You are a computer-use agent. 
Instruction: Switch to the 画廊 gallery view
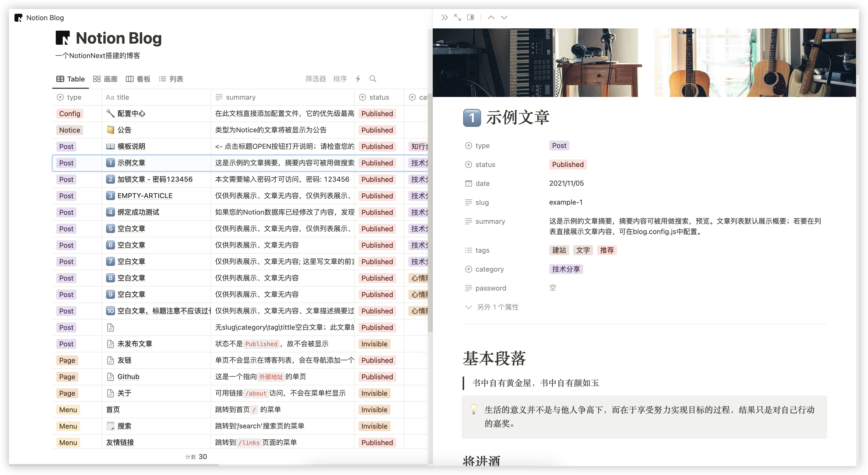point(105,79)
